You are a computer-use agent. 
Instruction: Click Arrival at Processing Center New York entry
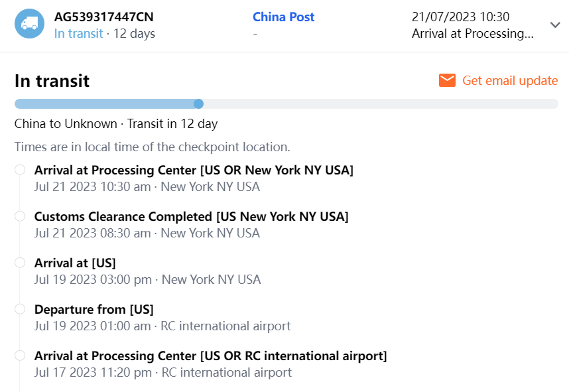pos(194,170)
